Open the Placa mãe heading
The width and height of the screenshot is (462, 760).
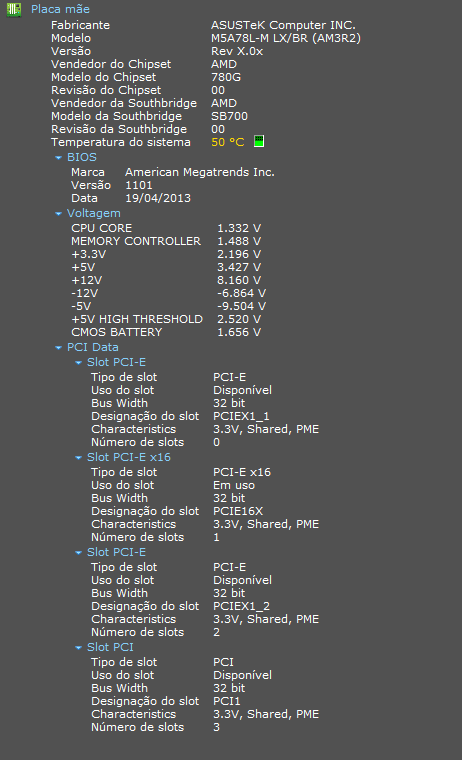(61, 9)
